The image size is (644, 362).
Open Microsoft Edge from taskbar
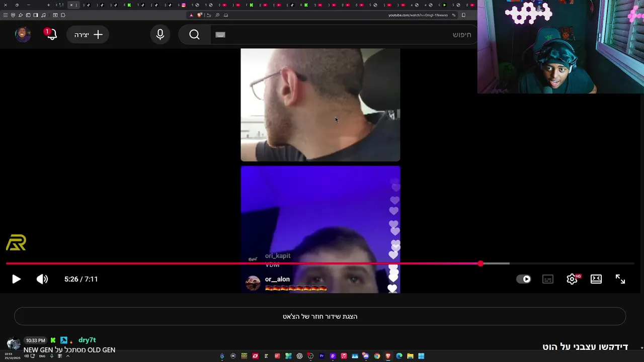pyautogui.click(x=399, y=356)
